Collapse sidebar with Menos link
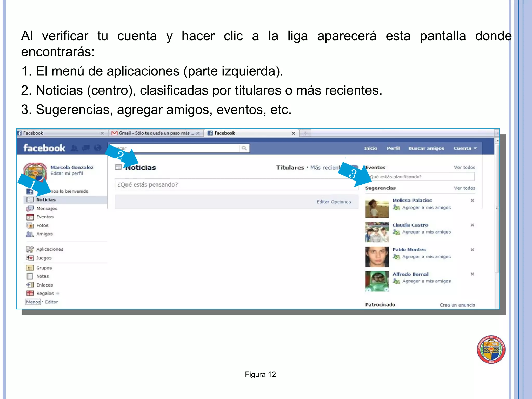Viewport: 532px width, 399px height. tap(33, 302)
